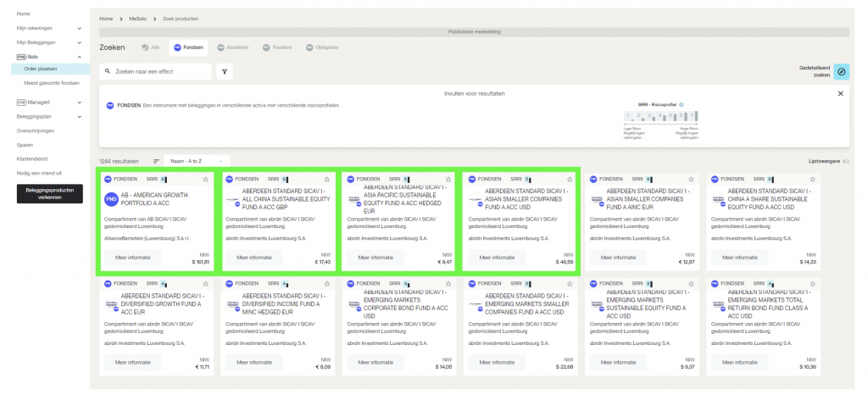Click logo of All China Sustainable Equity
This screenshot has width=868, height=395.
click(232, 200)
